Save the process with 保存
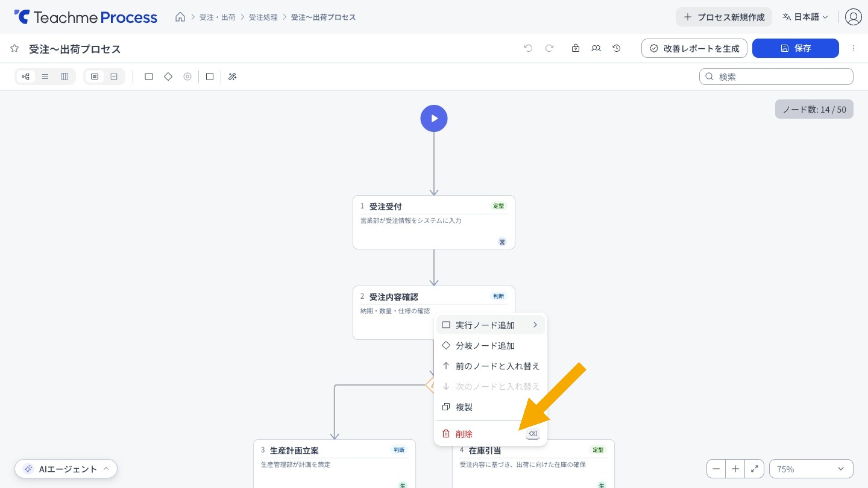The height and width of the screenshot is (488, 868). point(796,48)
